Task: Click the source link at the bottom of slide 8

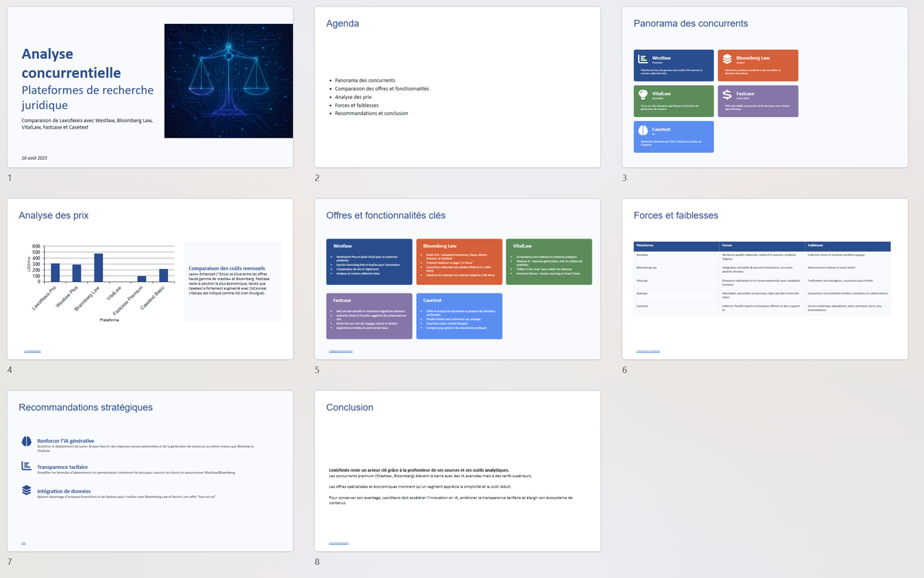Action: click(x=339, y=543)
